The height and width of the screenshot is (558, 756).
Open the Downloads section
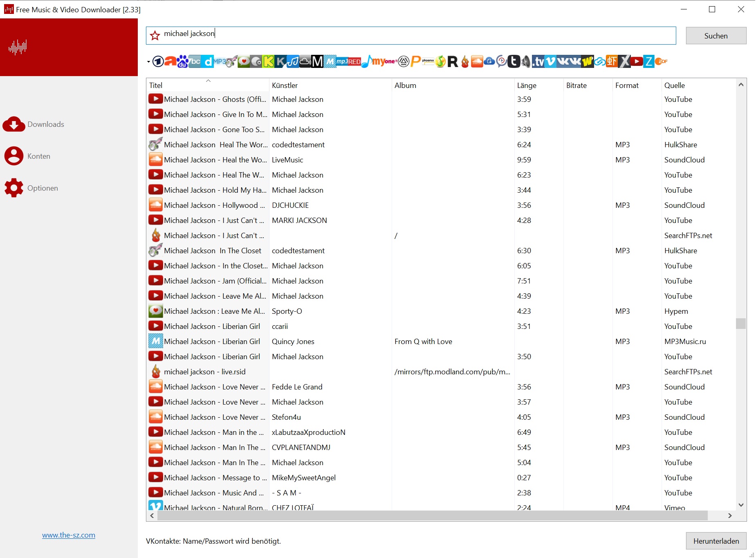[34, 124]
